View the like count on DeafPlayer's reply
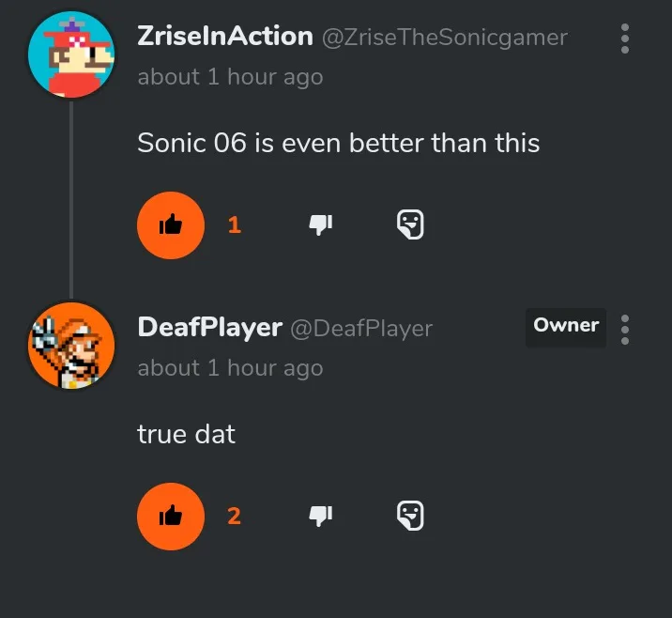The height and width of the screenshot is (618, 672). pos(235,516)
